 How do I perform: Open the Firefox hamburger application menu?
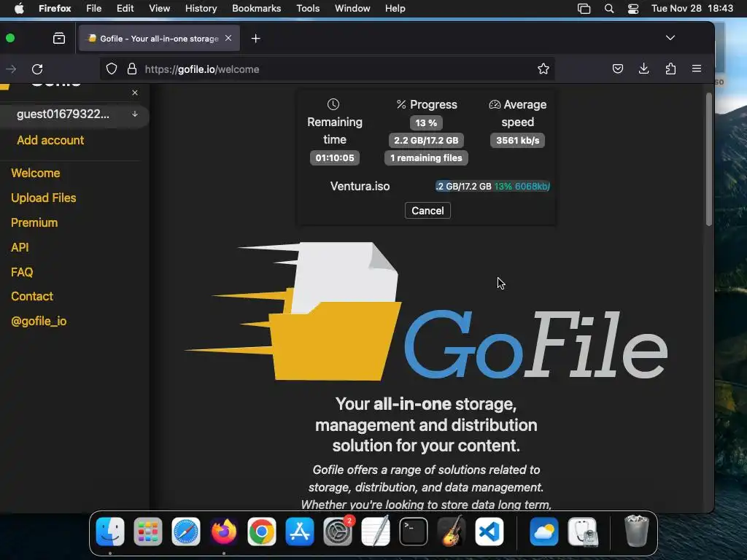click(697, 69)
